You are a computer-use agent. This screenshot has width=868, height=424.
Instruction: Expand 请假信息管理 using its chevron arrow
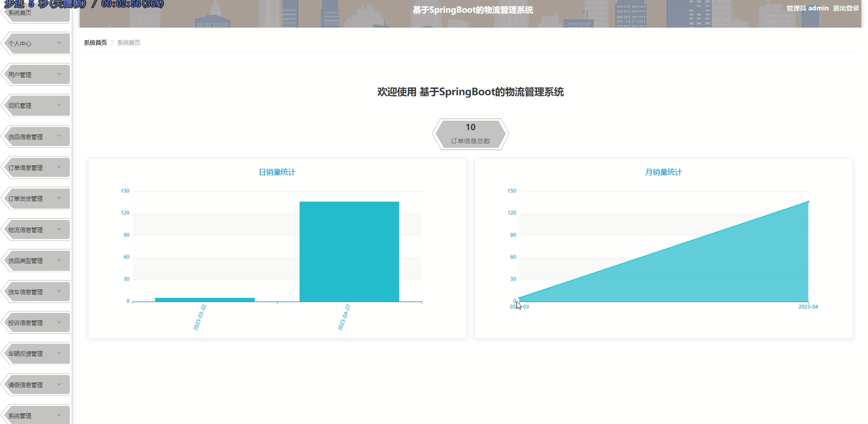59,384
